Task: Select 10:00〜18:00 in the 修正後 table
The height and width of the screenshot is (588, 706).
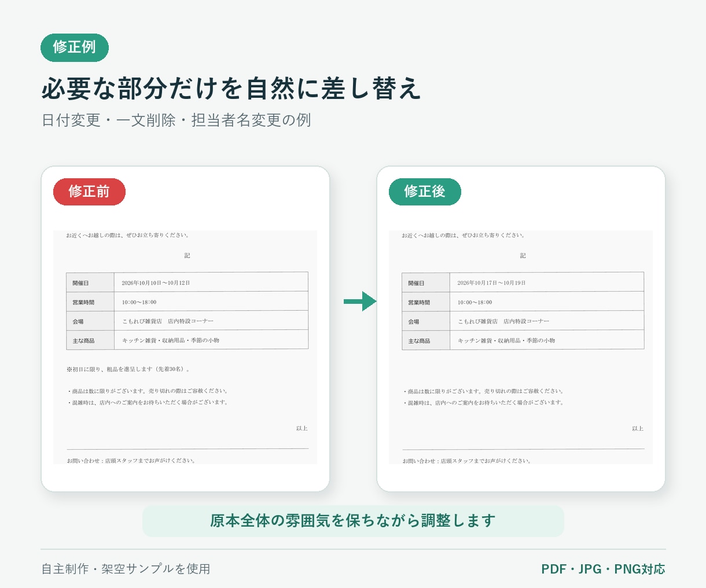Action: (x=475, y=302)
